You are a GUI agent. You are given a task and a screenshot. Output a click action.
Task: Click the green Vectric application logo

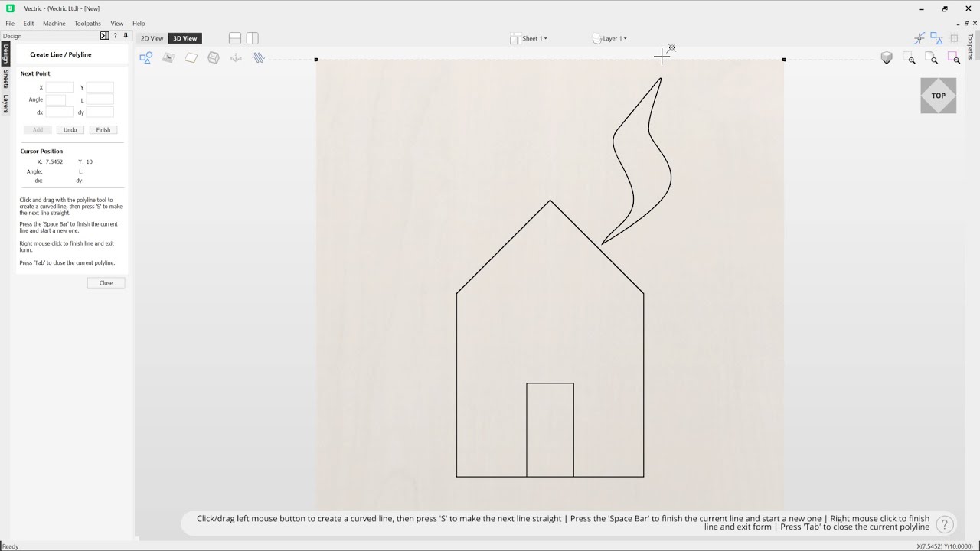pos(10,8)
